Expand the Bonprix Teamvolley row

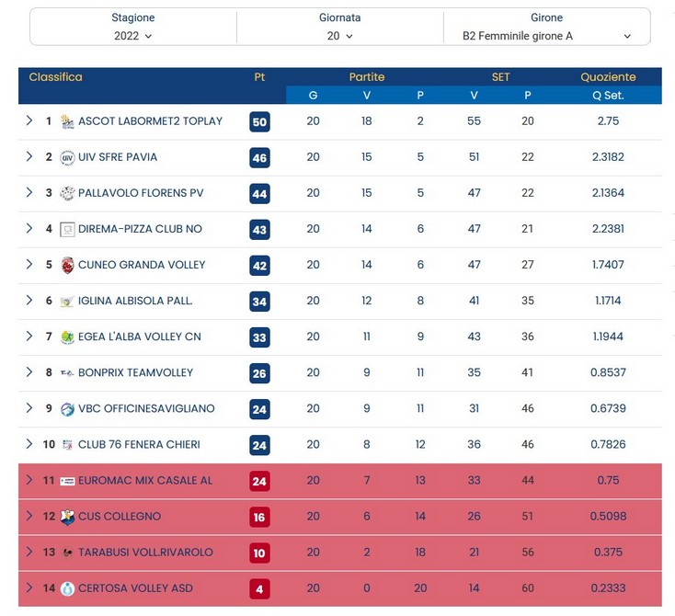click(29, 372)
